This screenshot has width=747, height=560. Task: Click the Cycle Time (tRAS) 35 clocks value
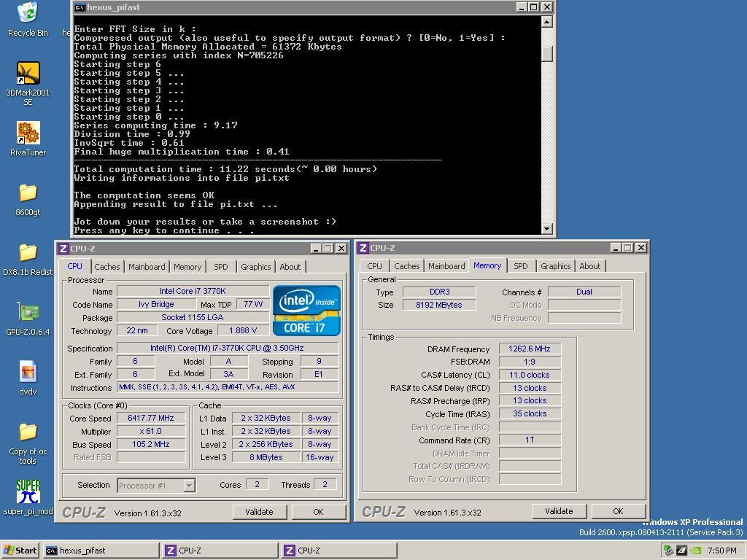[530, 414]
